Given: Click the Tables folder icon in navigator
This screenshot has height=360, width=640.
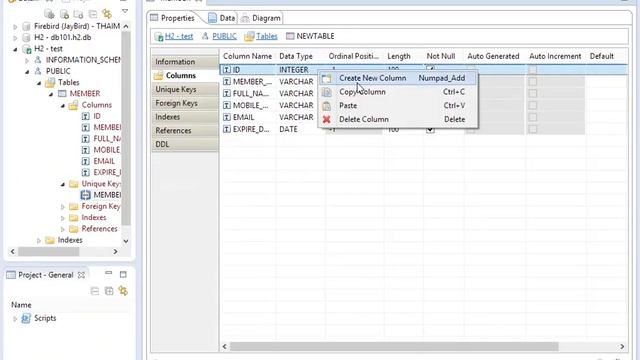Looking at the screenshot, I should point(50,82).
